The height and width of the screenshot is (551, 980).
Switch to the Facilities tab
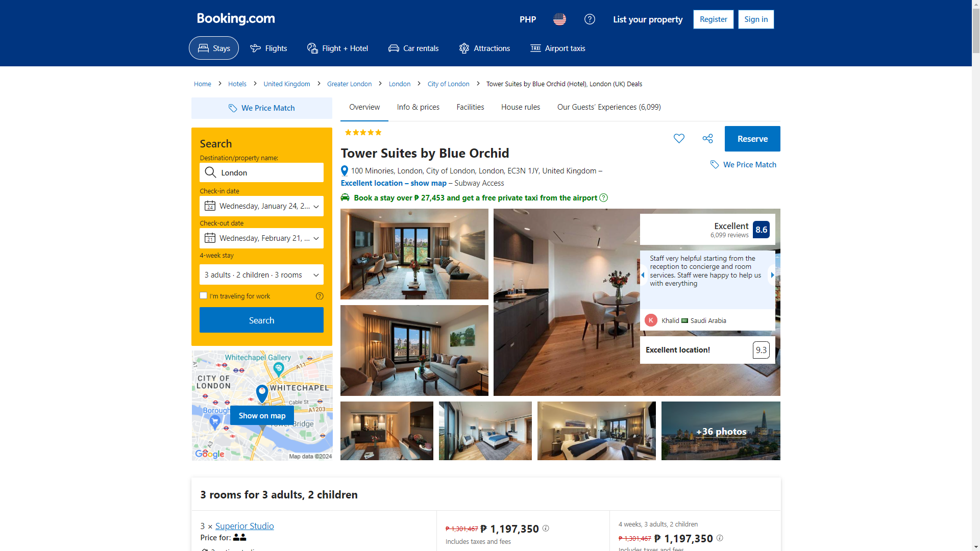pos(470,107)
